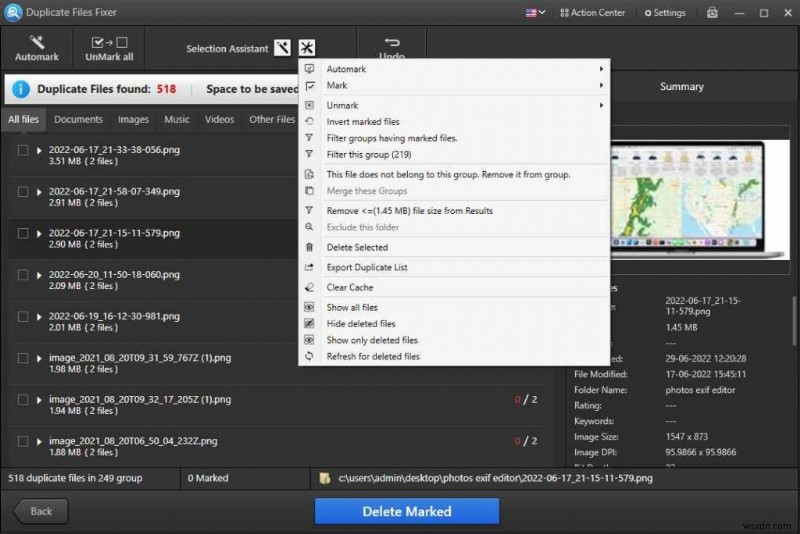Check the box for 2022-06-17_21-58-07-349.png

(x=23, y=192)
